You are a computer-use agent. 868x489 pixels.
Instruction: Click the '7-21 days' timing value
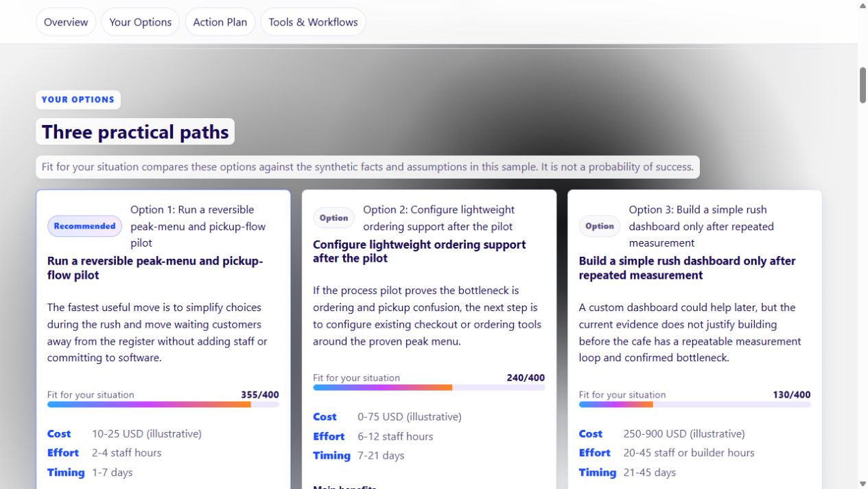click(x=381, y=455)
